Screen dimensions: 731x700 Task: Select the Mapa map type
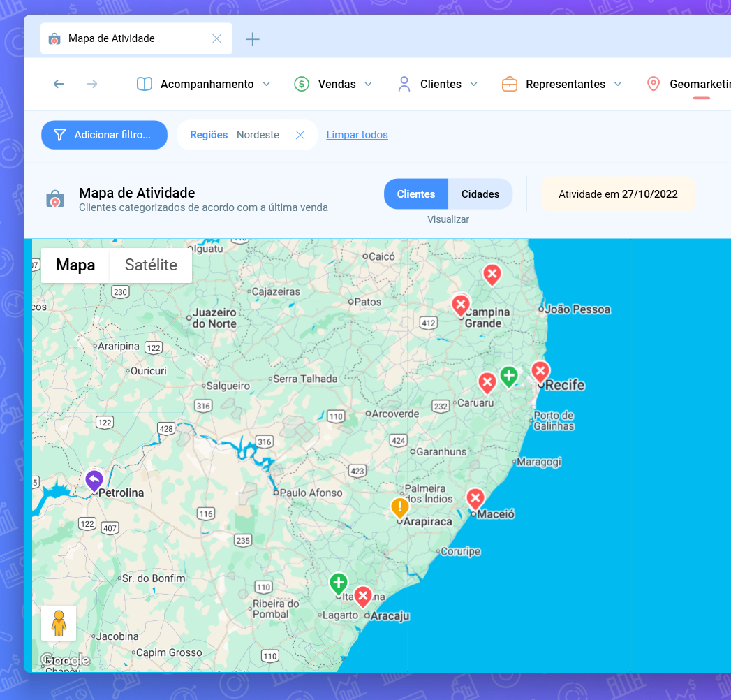click(x=75, y=265)
